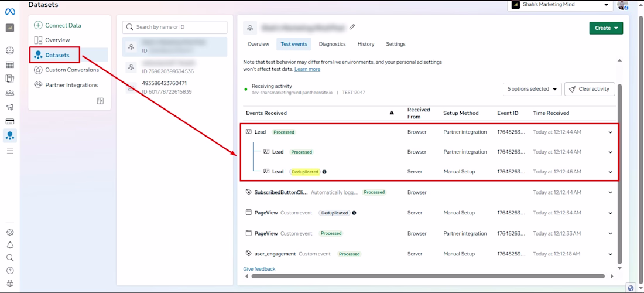Click the TEST17047 test code text

pos(353,93)
